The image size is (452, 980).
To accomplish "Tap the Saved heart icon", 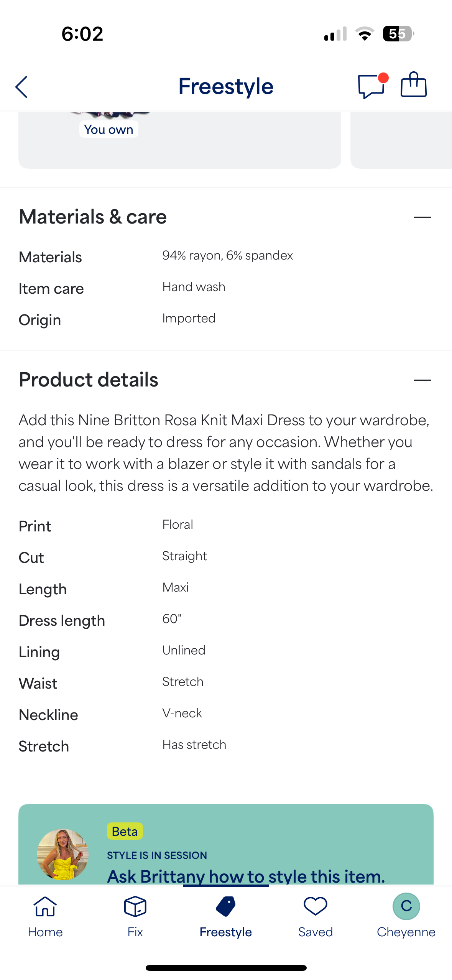I will [315, 908].
